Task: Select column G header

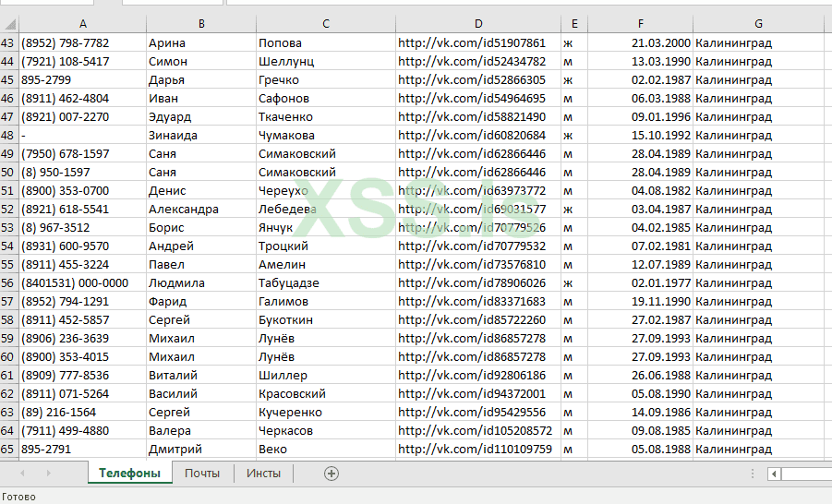Action: point(758,24)
